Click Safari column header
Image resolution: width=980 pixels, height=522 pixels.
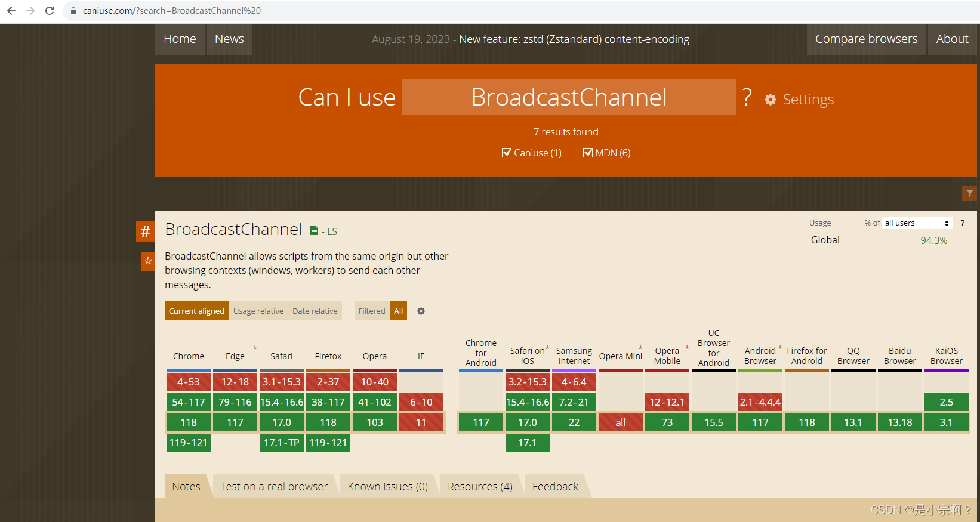pyautogui.click(x=282, y=356)
